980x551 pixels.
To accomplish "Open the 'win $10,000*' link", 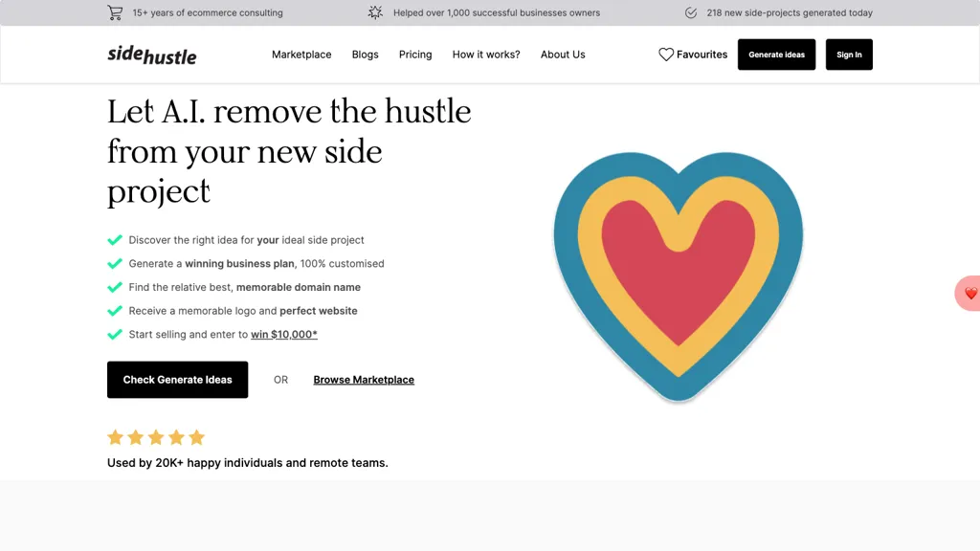I will [x=283, y=334].
